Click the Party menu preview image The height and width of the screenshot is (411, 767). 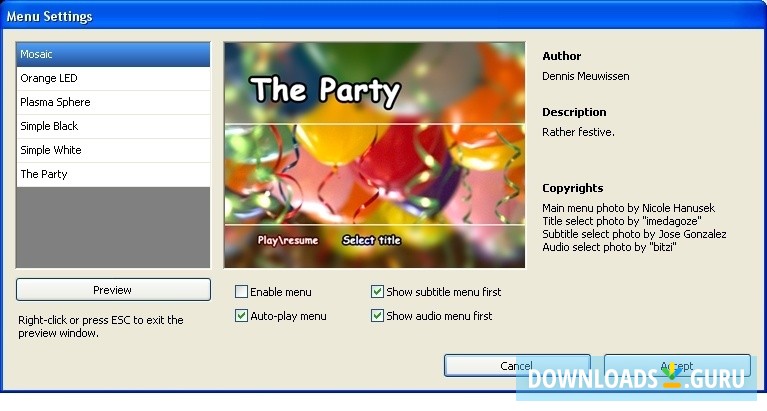point(374,155)
